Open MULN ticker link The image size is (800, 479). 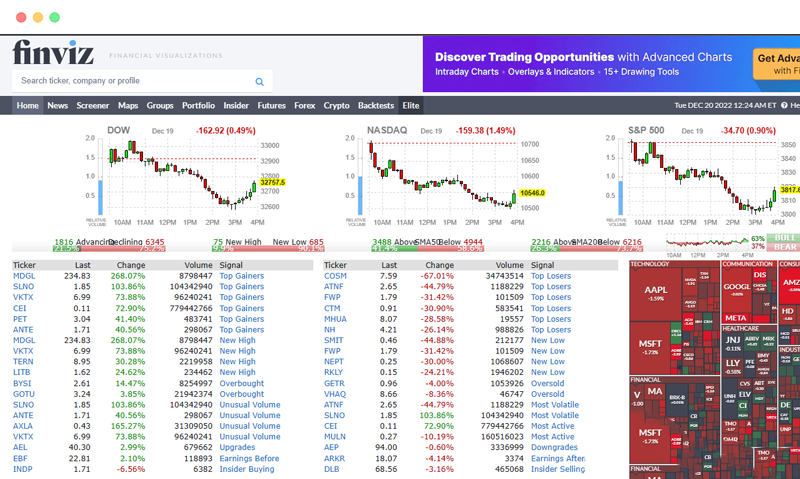335,437
